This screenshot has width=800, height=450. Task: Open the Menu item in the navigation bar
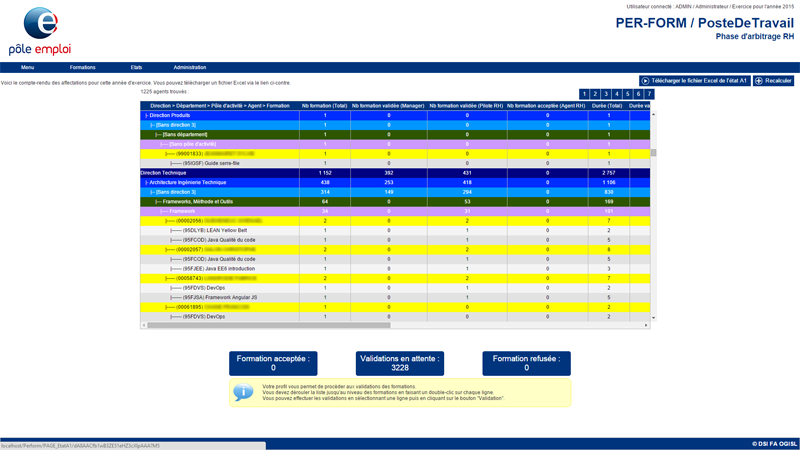pyautogui.click(x=28, y=67)
